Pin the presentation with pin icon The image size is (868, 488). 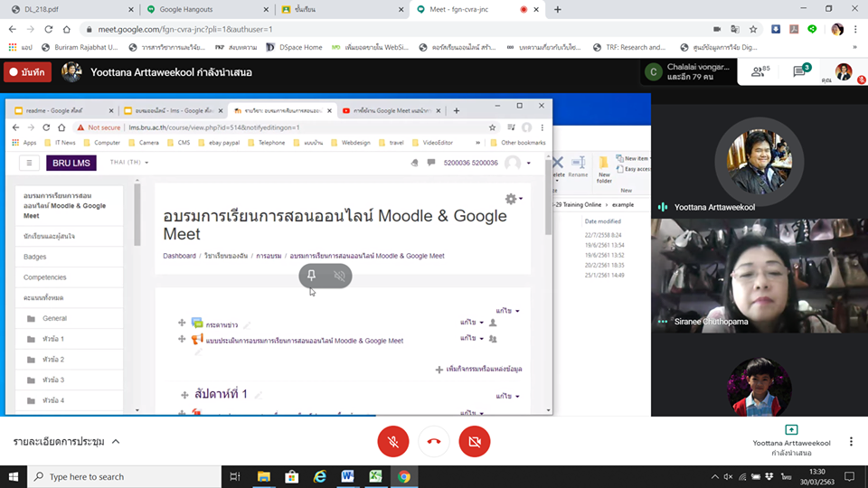tap(312, 276)
